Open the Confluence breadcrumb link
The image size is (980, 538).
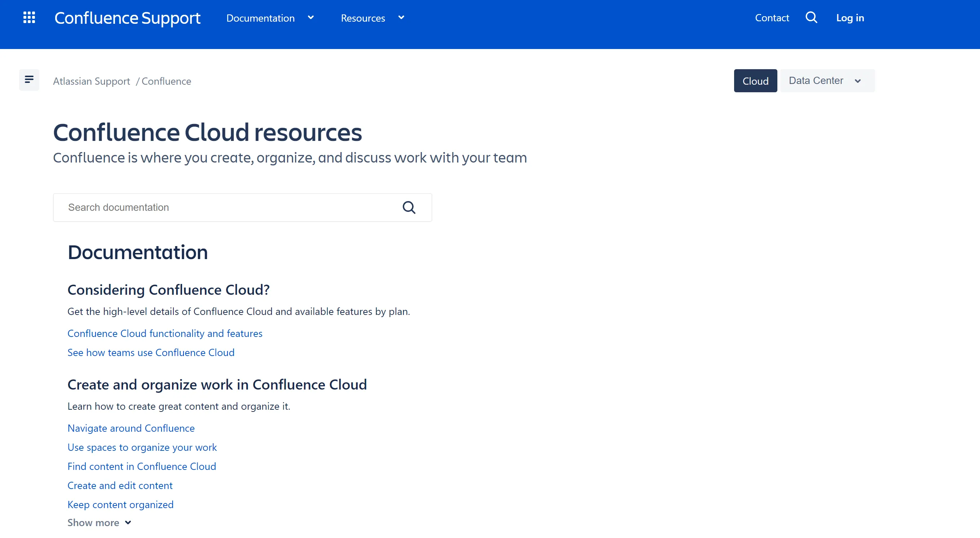point(166,81)
